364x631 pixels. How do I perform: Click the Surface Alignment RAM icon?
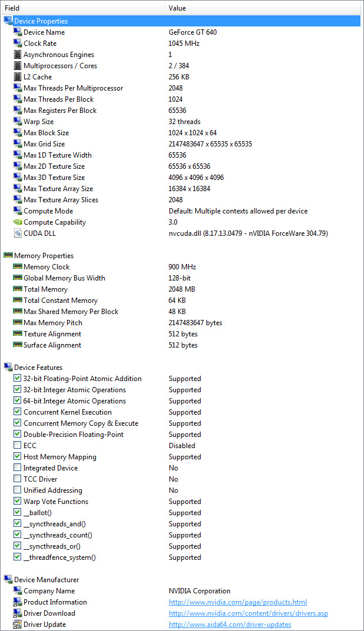pyautogui.click(x=17, y=345)
